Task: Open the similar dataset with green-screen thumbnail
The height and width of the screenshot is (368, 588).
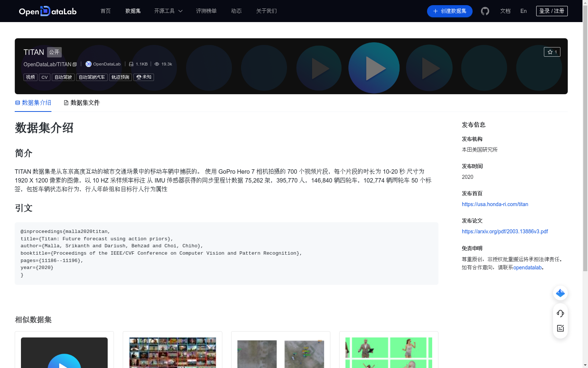Action: pyautogui.click(x=389, y=350)
